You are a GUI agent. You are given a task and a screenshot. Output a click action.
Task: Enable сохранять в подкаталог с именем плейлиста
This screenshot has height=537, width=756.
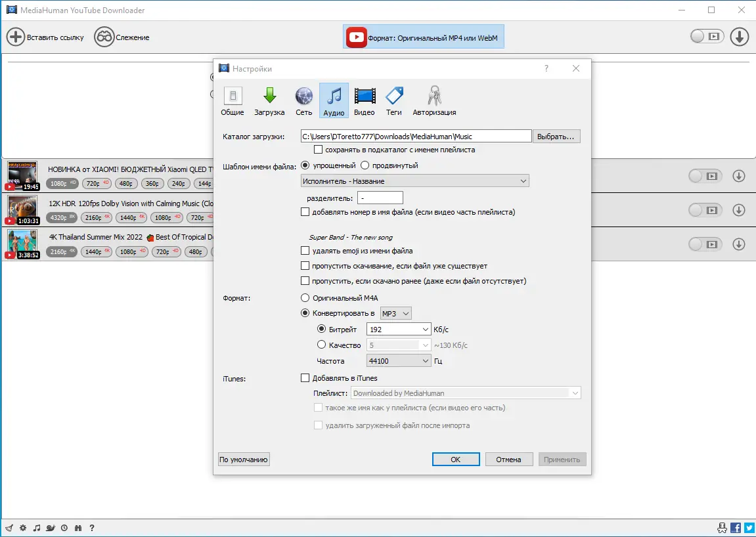[x=318, y=150]
